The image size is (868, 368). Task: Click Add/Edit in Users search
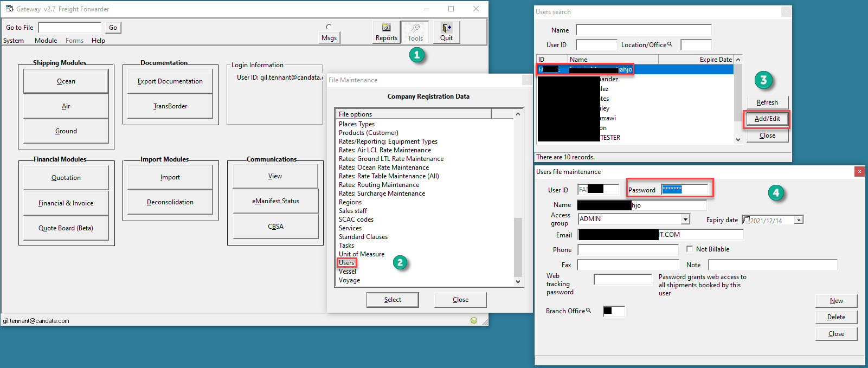(x=767, y=119)
